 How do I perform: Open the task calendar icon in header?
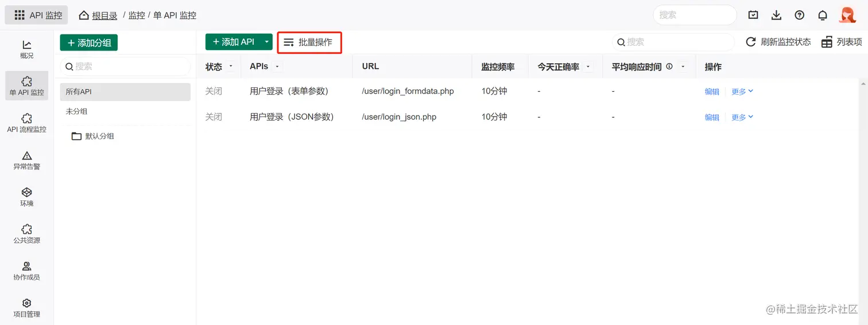(x=753, y=16)
